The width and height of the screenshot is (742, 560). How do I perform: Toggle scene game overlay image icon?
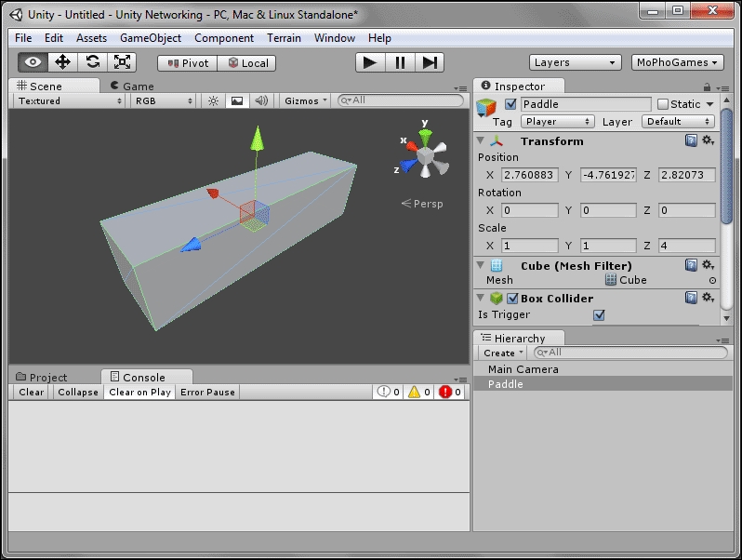pos(237,100)
